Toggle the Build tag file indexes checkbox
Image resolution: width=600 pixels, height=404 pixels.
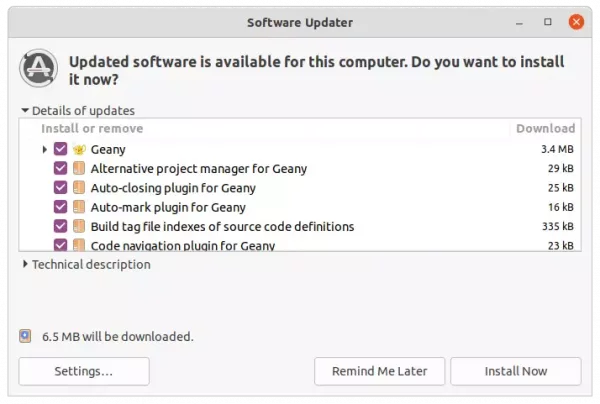pos(60,226)
